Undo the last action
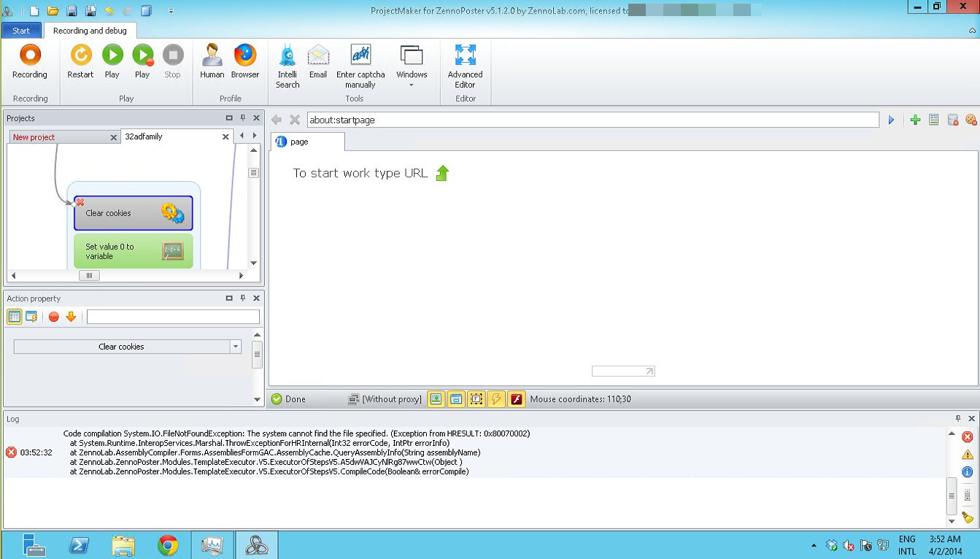The height and width of the screenshot is (559, 980). pyautogui.click(x=109, y=11)
